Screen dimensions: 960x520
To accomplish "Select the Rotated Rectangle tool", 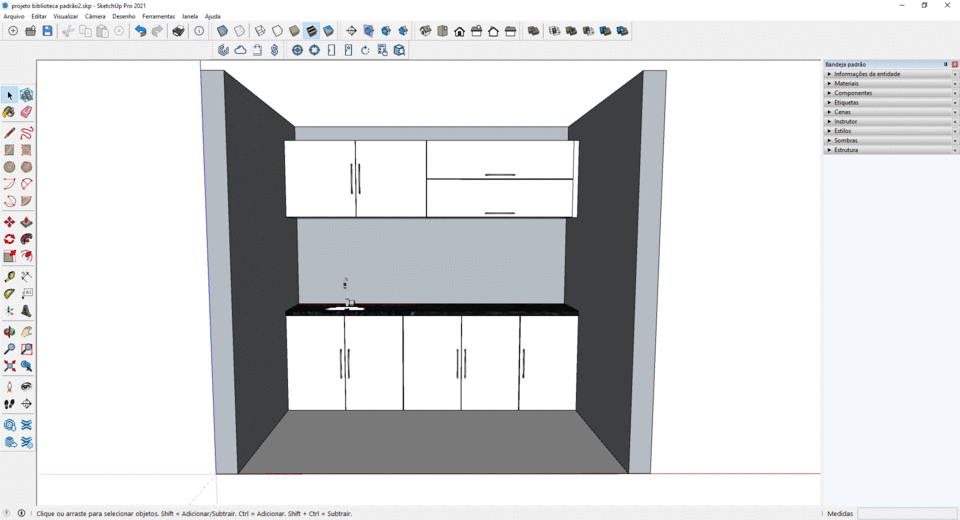I will [x=26, y=150].
